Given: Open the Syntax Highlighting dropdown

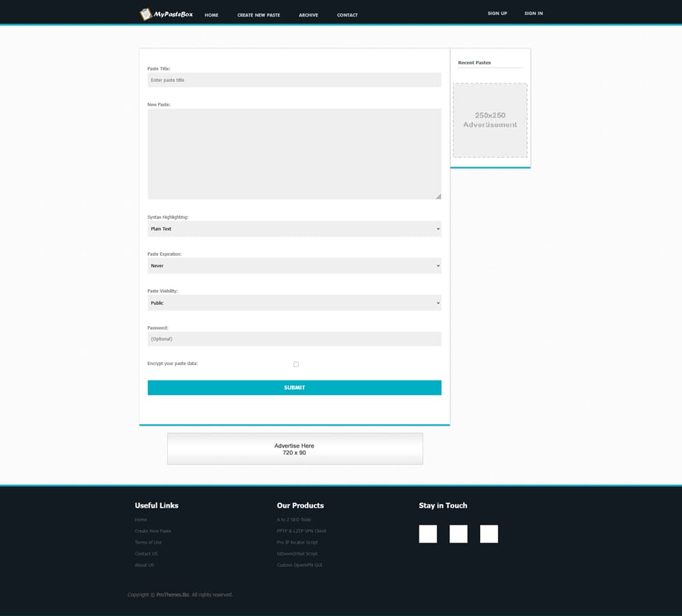Looking at the screenshot, I should click(294, 229).
